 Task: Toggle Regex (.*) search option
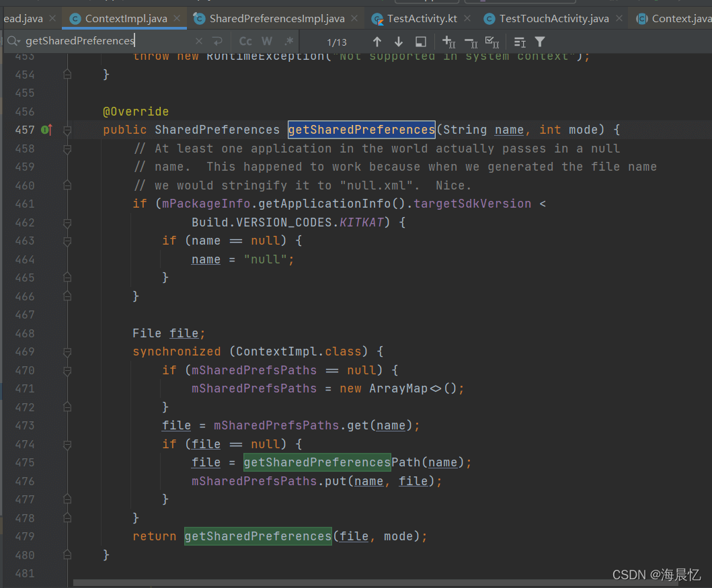[289, 41]
